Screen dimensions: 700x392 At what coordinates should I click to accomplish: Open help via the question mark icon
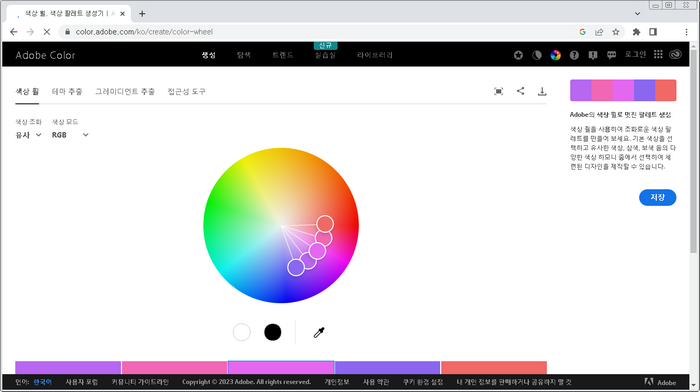(x=574, y=55)
